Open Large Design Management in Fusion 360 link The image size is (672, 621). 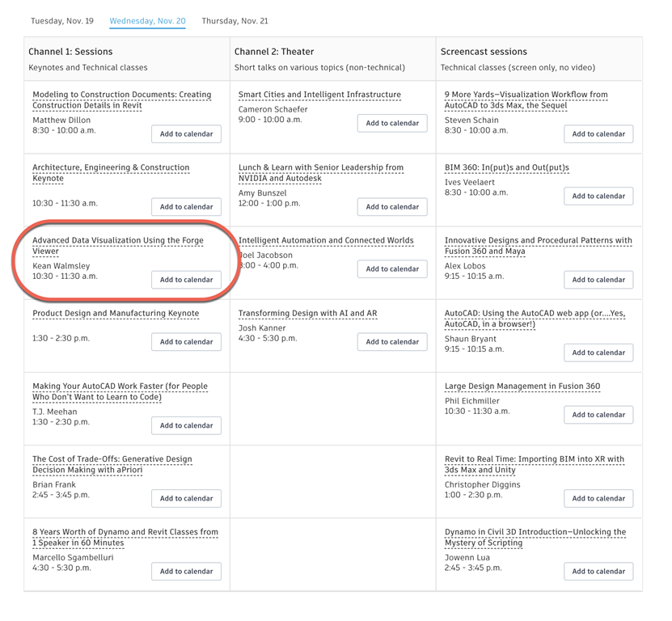tap(522, 387)
